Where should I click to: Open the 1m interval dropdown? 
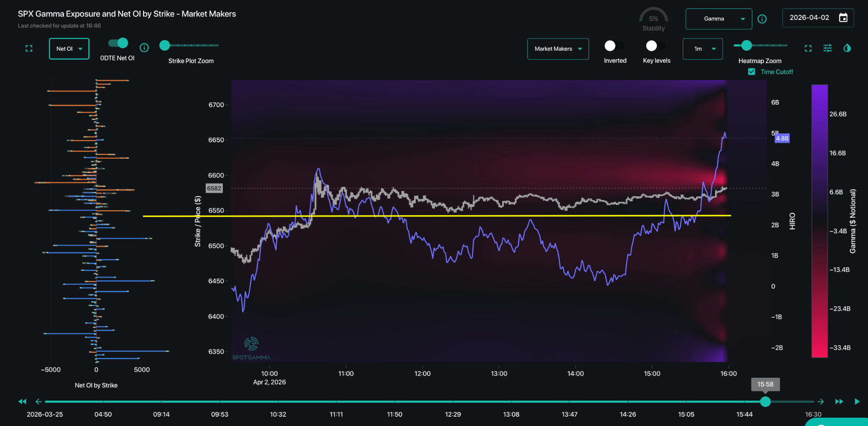pyautogui.click(x=703, y=49)
